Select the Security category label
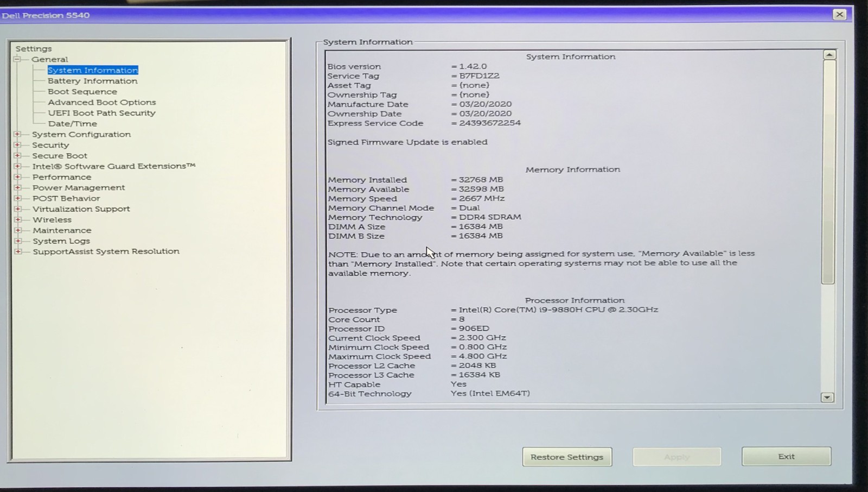Image resolution: width=868 pixels, height=492 pixels. tap(50, 145)
